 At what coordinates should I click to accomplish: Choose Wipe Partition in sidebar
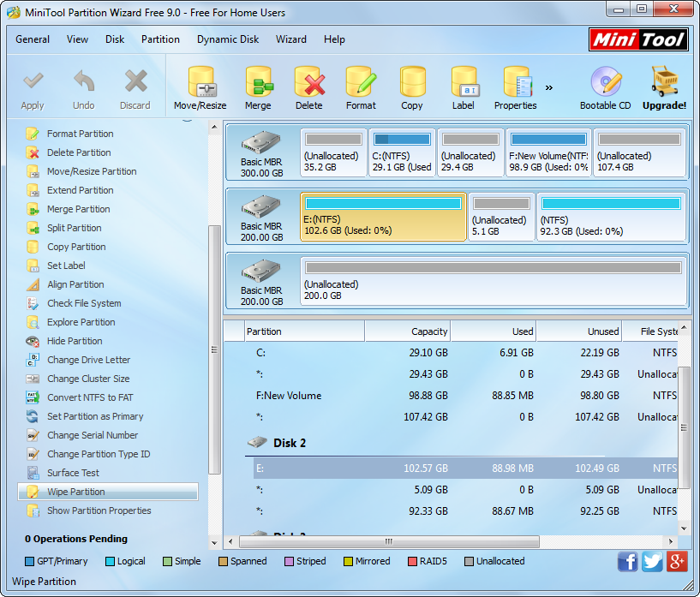(76, 492)
